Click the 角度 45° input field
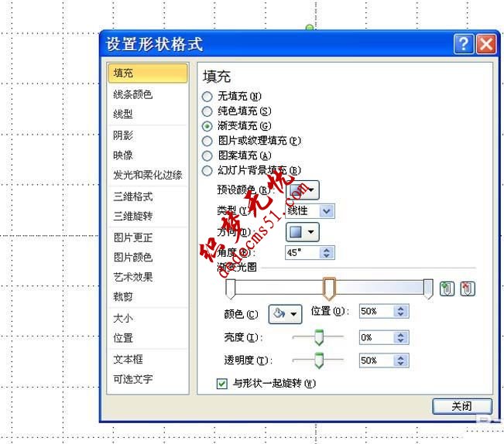 click(x=303, y=253)
